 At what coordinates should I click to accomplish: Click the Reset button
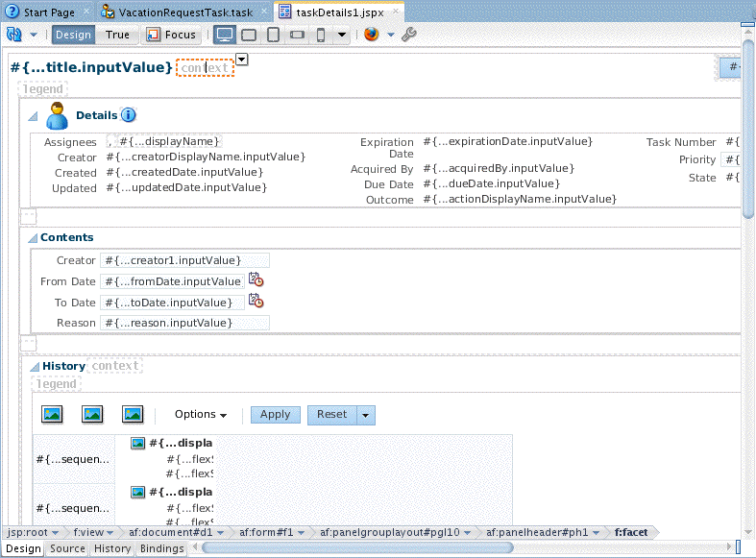pyautogui.click(x=332, y=415)
